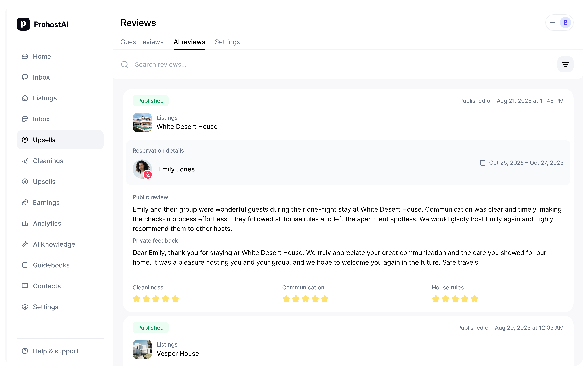Open Inbox from the sidebar chat icon
This screenshot has height=371, width=588.
(x=25, y=77)
